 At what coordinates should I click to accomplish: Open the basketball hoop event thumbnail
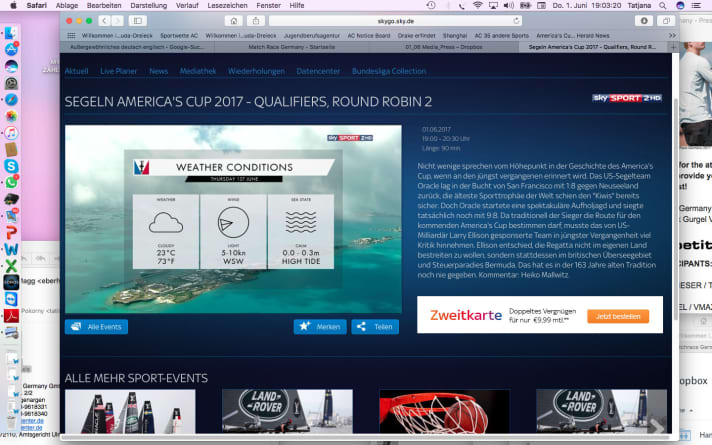[x=445, y=411]
